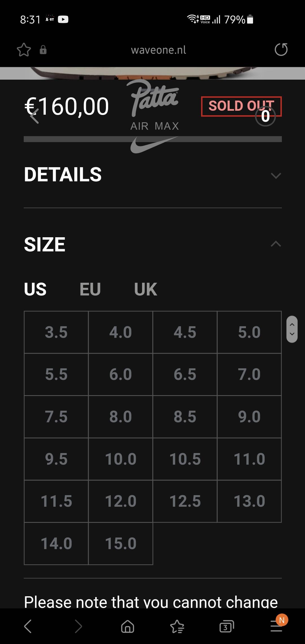Screen dimensions: 305x644
Task: Pick size 15.0 from size grid
Action: click(121, 544)
